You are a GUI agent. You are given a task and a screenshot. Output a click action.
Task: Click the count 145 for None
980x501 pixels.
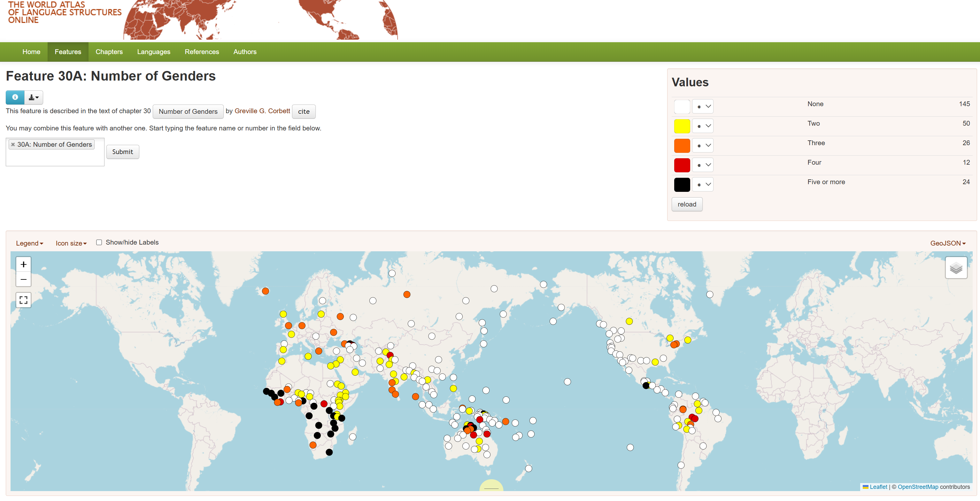point(964,104)
